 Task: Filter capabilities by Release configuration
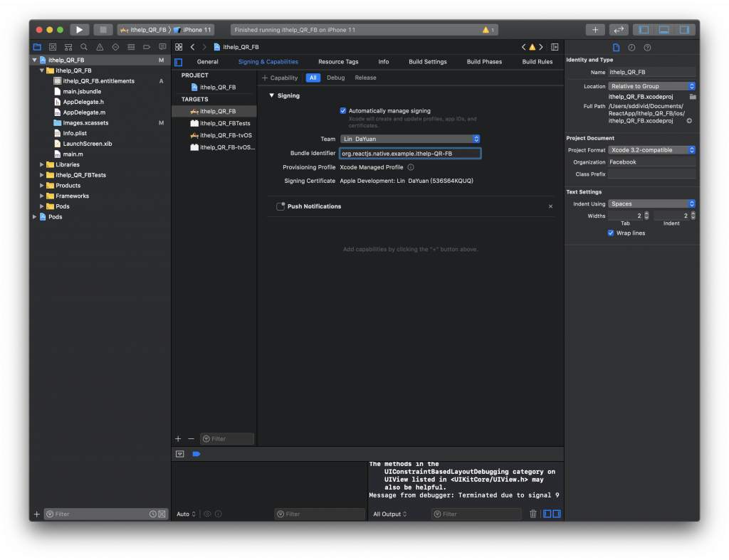coord(365,78)
